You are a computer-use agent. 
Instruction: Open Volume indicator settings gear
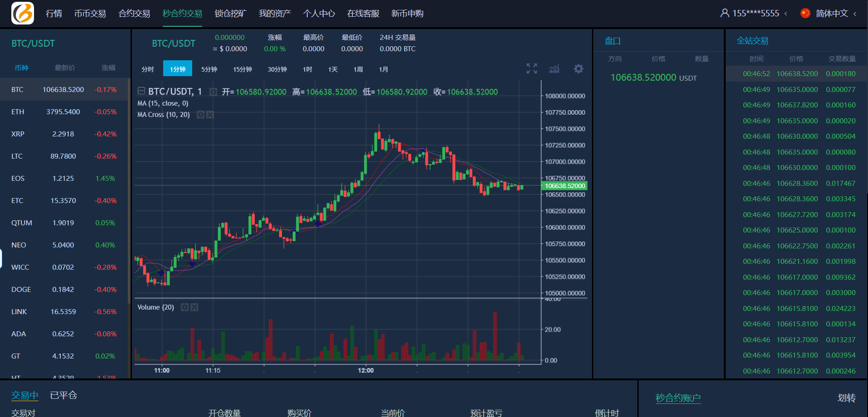point(184,307)
